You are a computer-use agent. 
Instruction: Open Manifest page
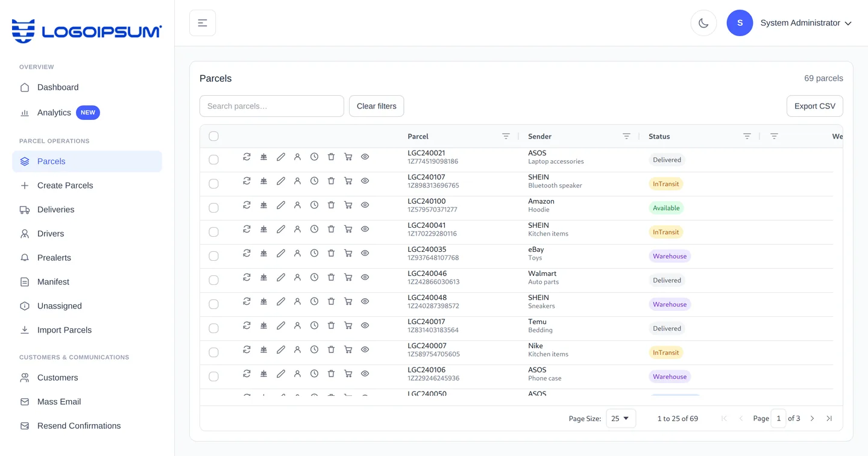coord(87,282)
